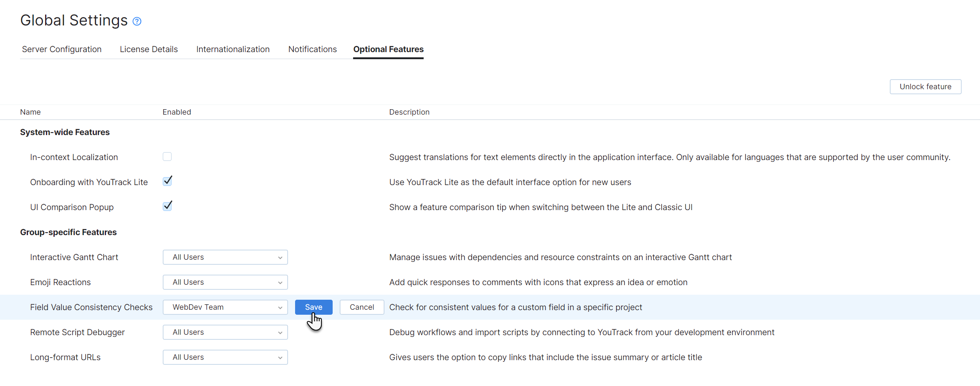Disable Onboarding with YouTrack Lite
Image resolution: width=980 pixels, height=386 pixels.
[x=167, y=180]
